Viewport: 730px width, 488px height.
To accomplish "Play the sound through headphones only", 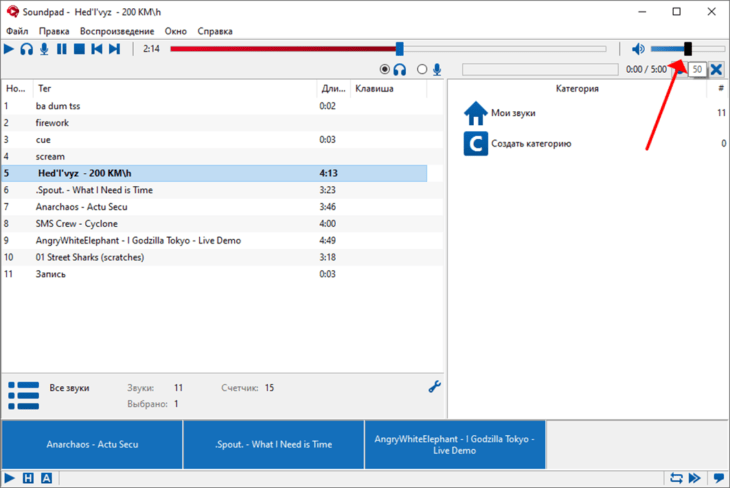I will click(27, 48).
